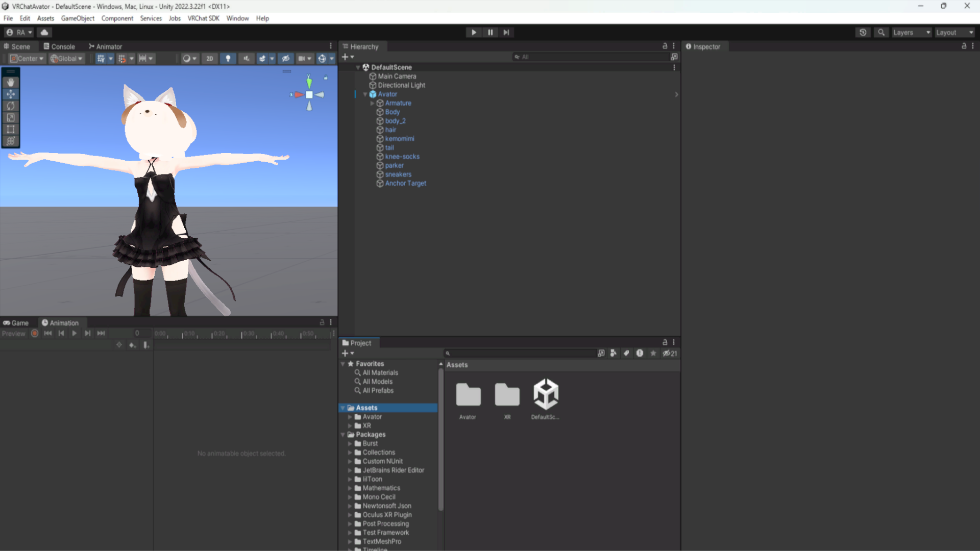980x551 pixels.
Task: Select the Rect transform tool
Action: (11, 130)
